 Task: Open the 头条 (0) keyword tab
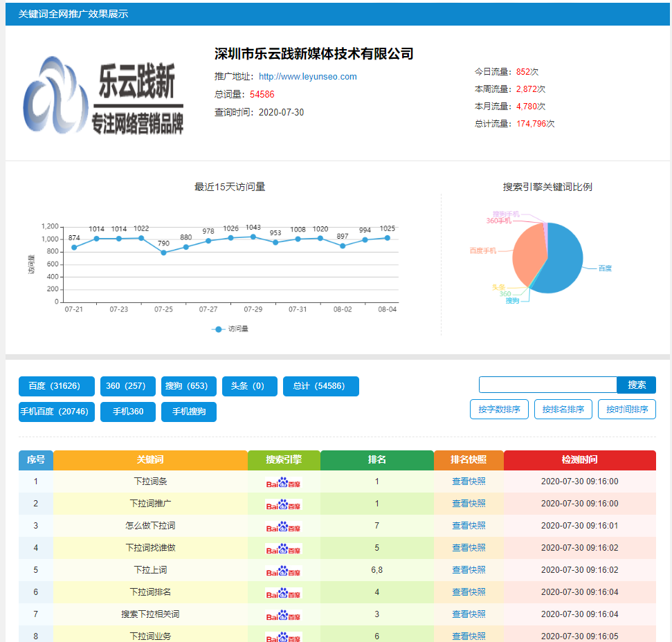(x=249, y=386)
